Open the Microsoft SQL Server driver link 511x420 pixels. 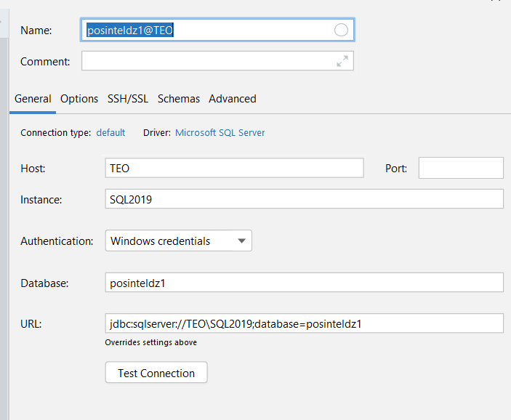tap(220, 133)
